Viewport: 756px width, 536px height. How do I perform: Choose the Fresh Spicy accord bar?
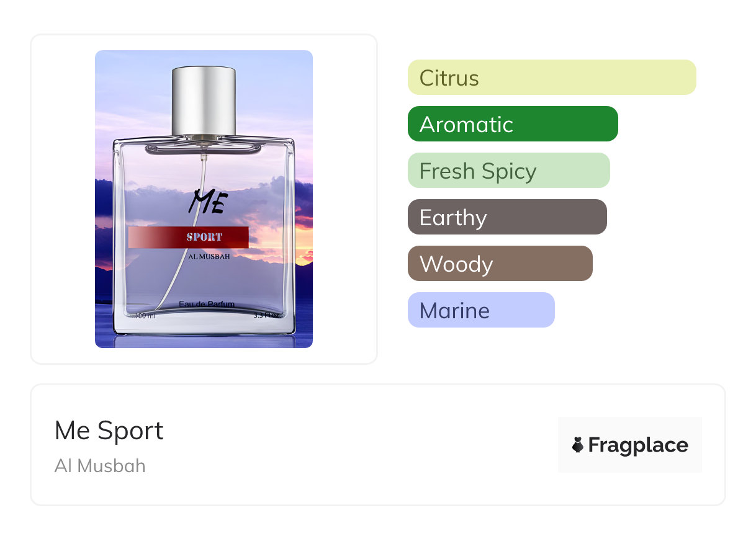pyautogui.click(x=509, y=171)
